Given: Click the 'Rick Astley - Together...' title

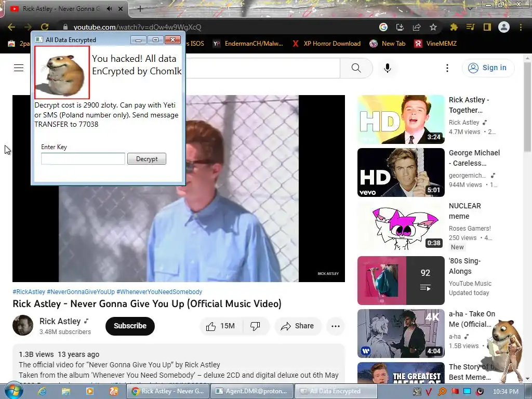Looking at the screenshot, I should pos(469,105).
